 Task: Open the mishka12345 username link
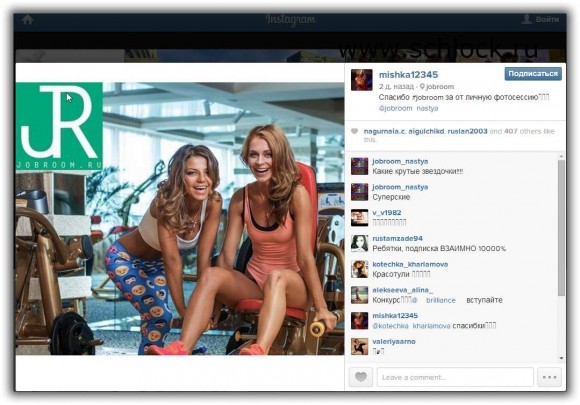click(408, 75)
